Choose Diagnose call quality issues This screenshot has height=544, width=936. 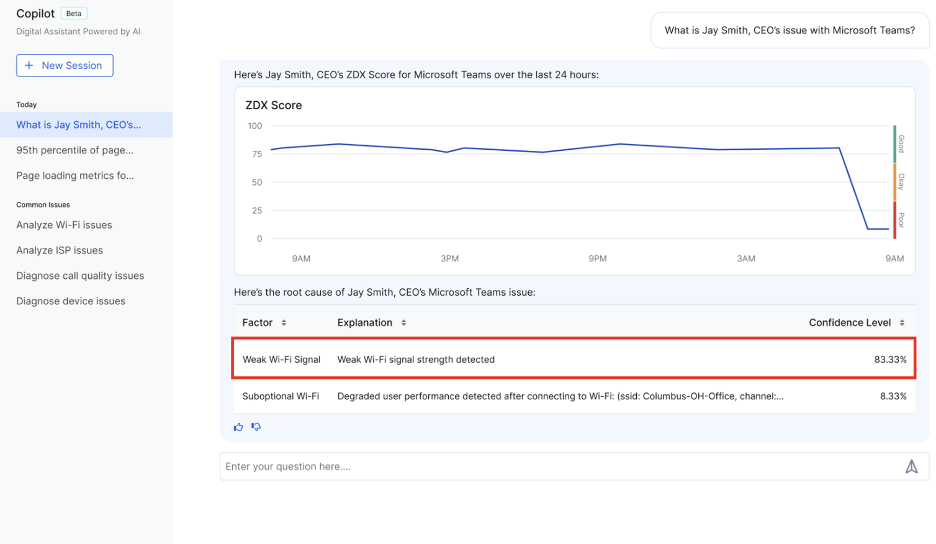(80, 275)
